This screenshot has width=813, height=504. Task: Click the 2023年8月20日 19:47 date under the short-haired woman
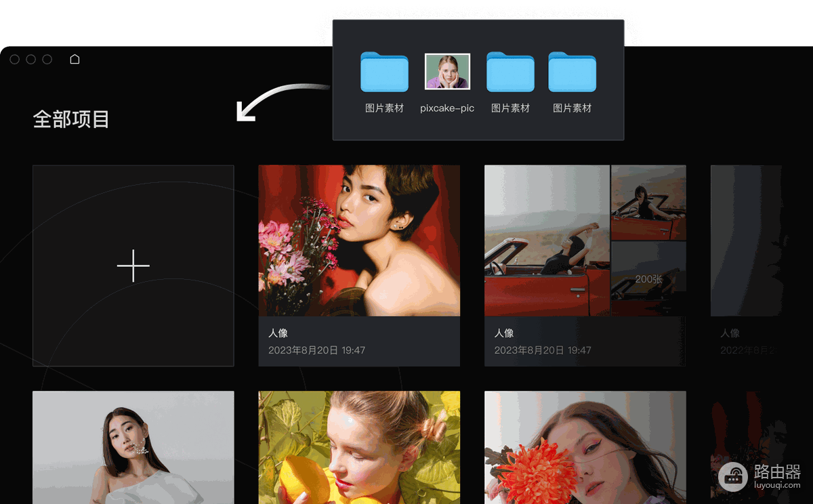tap(316, 350)
